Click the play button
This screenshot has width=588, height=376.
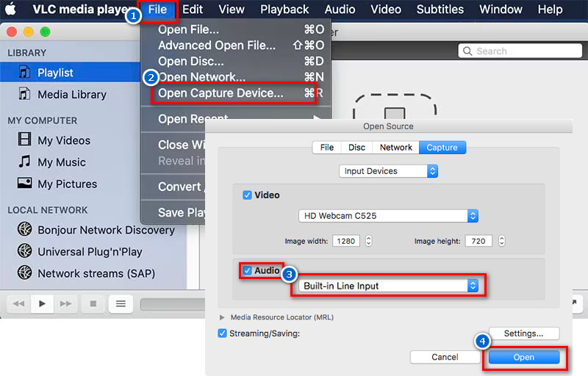42,303
